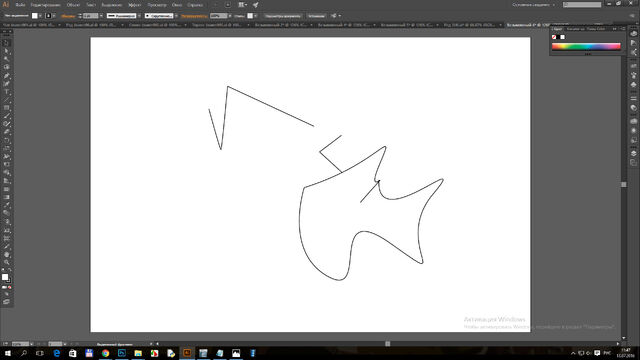Select the Scale tool
Image resolution: width=640 pixels, height=360 pixels.
[7, 149]
